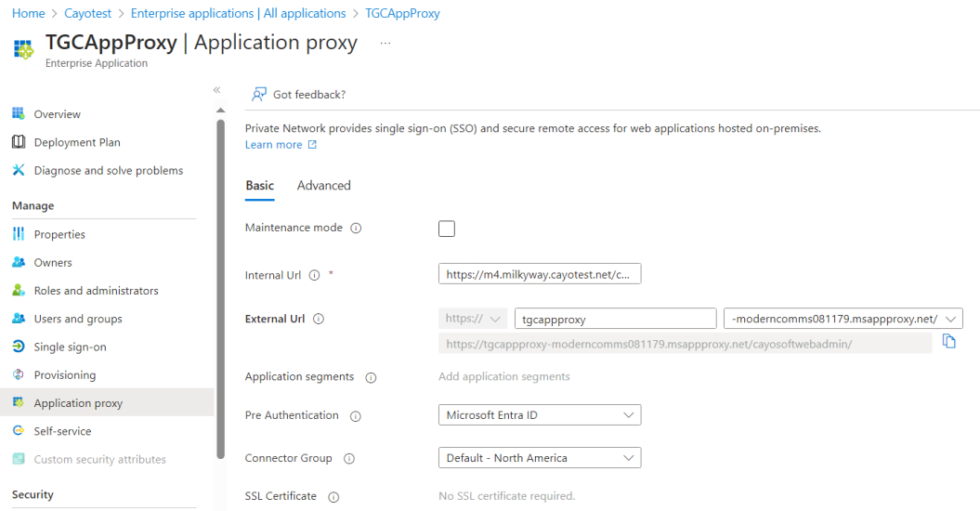Image resolution: width=980 pixels, height=511 pixels.
Task: Show info tooltip for Pre Authentication
Action: [x=356, y=416]
